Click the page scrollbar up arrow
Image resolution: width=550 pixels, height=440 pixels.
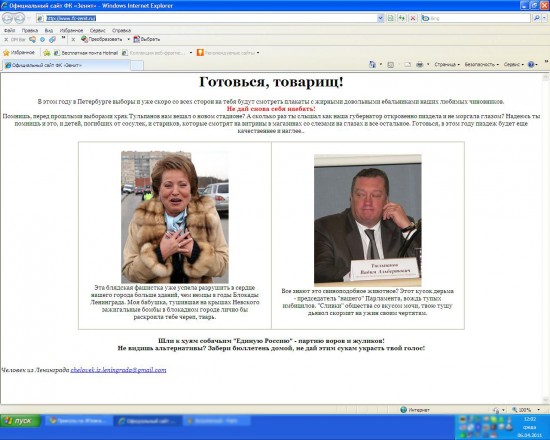[x=545, y=78]
